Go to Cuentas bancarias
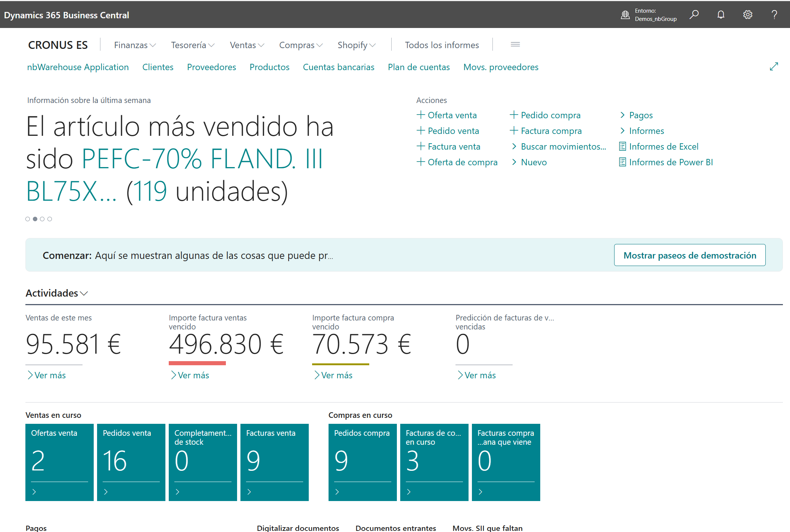790x532 pixels. coord(339,67)
